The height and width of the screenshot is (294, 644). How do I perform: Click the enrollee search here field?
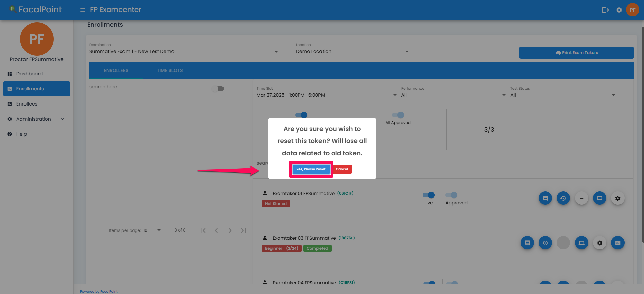click(148, 87)
